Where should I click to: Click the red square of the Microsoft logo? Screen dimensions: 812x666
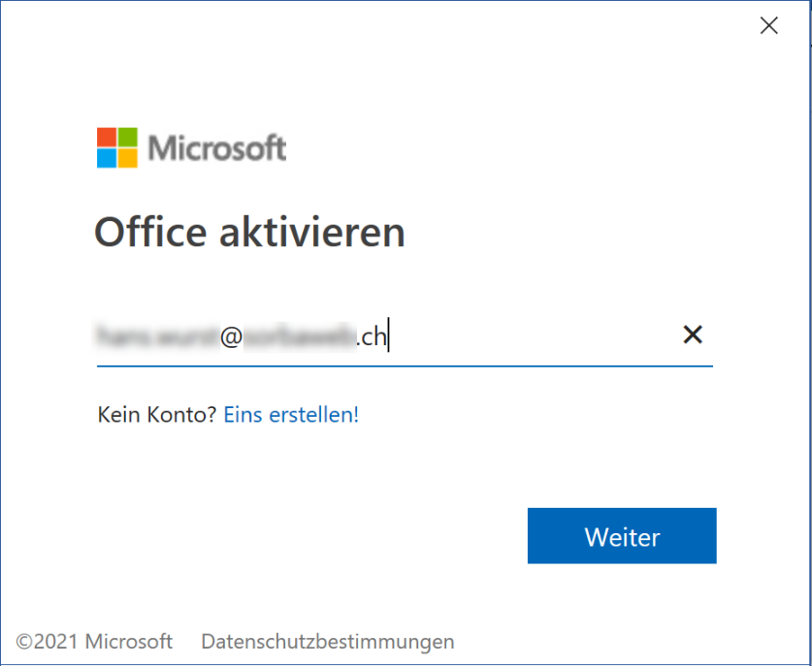pyautogui.click(x=106, y=137)
